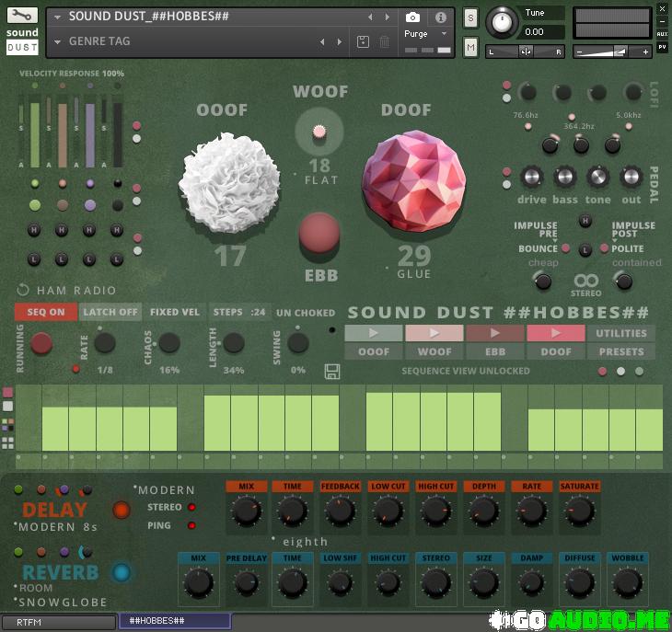Click the sequencer save floppy icon

coord(332,372)
